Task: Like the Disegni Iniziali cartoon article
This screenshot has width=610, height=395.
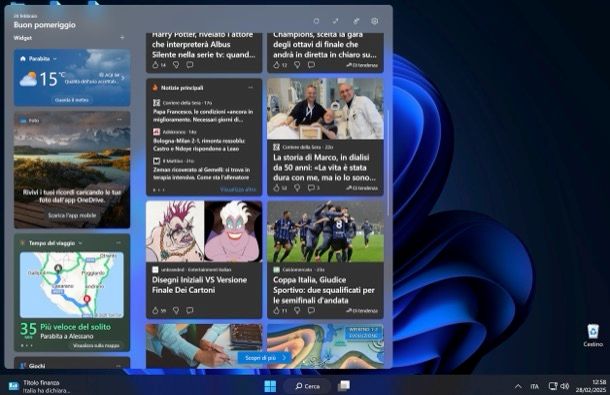Action: point(156,311)
